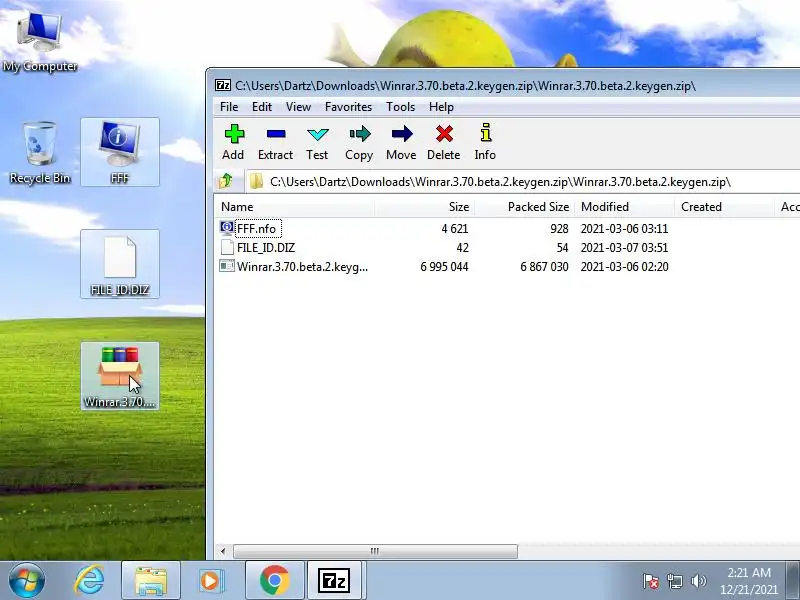
Task: Click the 7-Zip taskbar button
Action: click(x=334, y=581)
